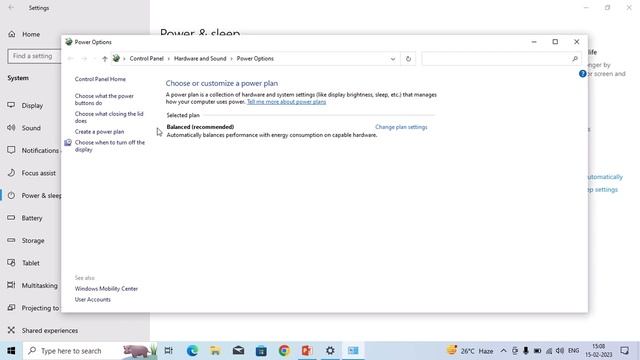Show hidden system tray icons
640x360 pixels.
pos(503,351)
